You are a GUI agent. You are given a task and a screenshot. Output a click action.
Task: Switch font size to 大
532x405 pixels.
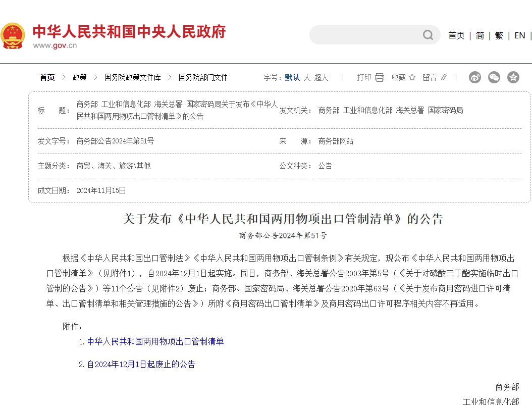tap(308, 78)
